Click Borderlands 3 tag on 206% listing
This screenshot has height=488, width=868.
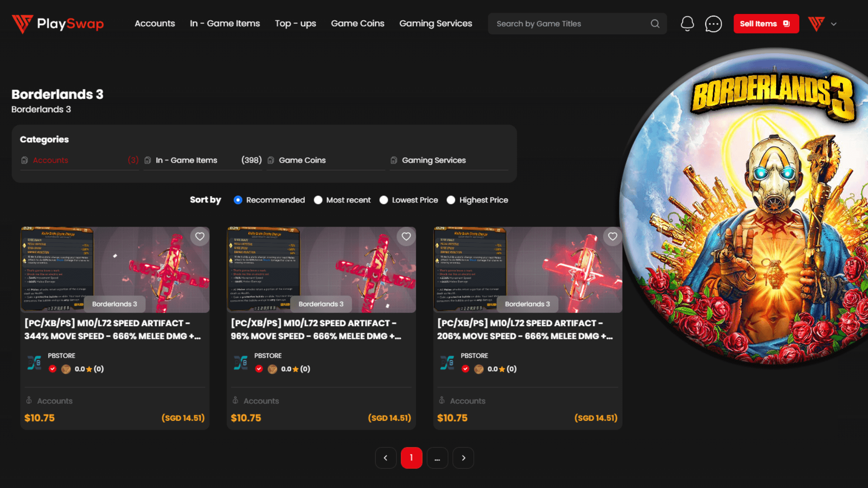(527, 304)
